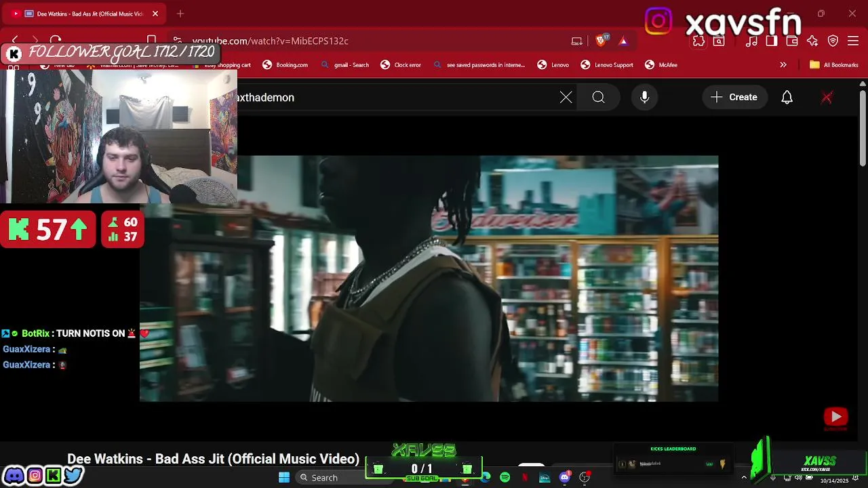Open the browser hamburger menu
The height and width of the screenshot is (488, 868).
tap(854, 41)
